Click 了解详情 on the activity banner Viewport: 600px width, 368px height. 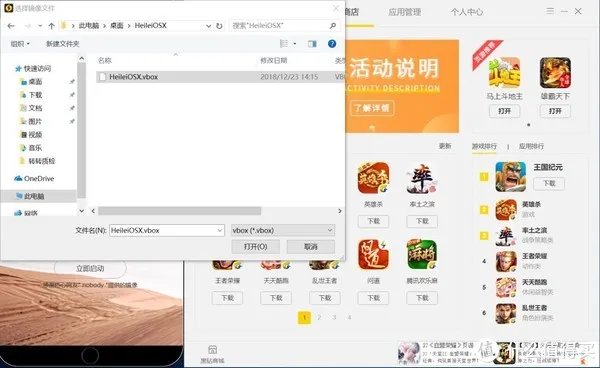coord(372,108)
